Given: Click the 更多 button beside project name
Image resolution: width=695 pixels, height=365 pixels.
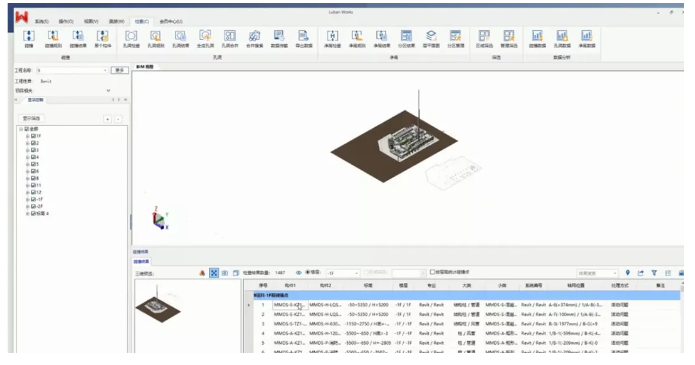Looking at the screenshot, I should tap(120, 70).
